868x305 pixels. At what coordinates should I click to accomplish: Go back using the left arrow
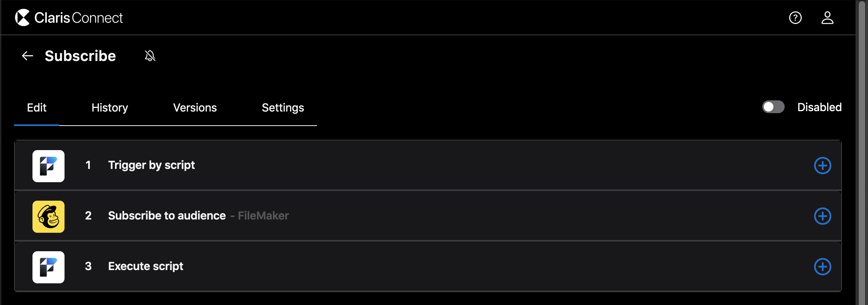point(27,56)
